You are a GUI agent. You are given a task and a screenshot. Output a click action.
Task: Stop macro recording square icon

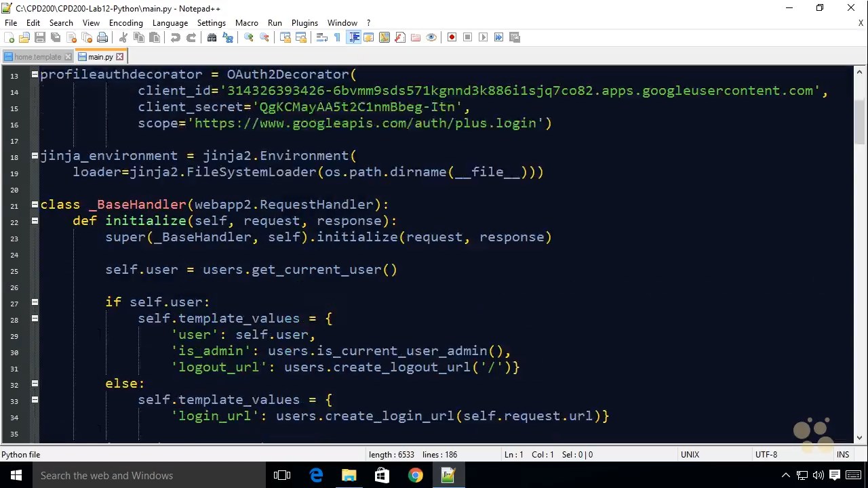pos(468,37)
